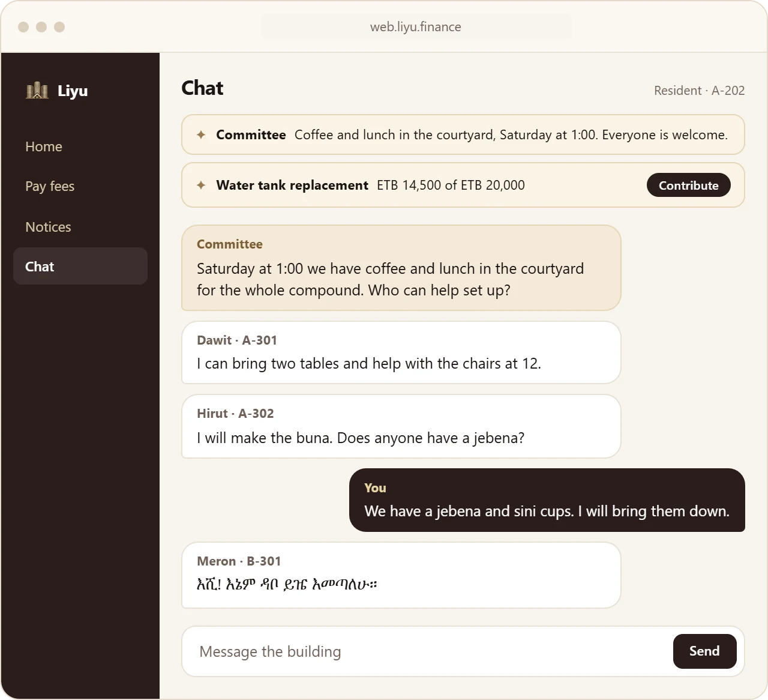
Task: Send the message to the building
Action: 704,651
